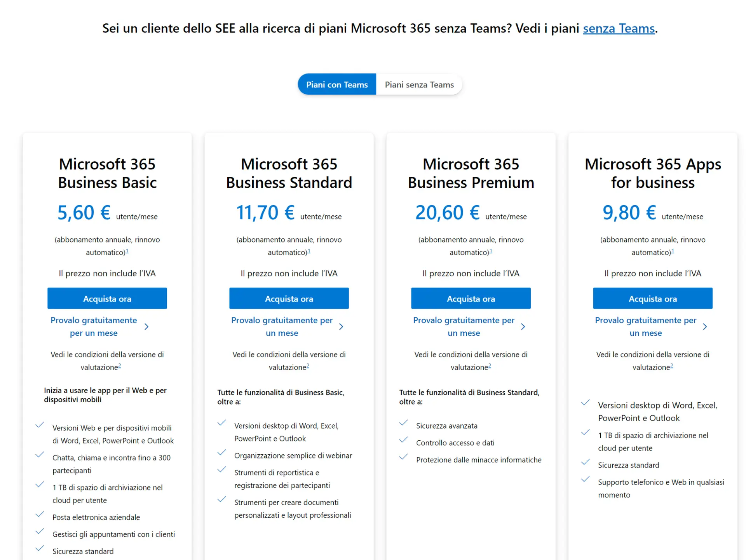This screenshot has height=560, width=746.
Task: Open free trial link for Business Standard
Action: 282,326
